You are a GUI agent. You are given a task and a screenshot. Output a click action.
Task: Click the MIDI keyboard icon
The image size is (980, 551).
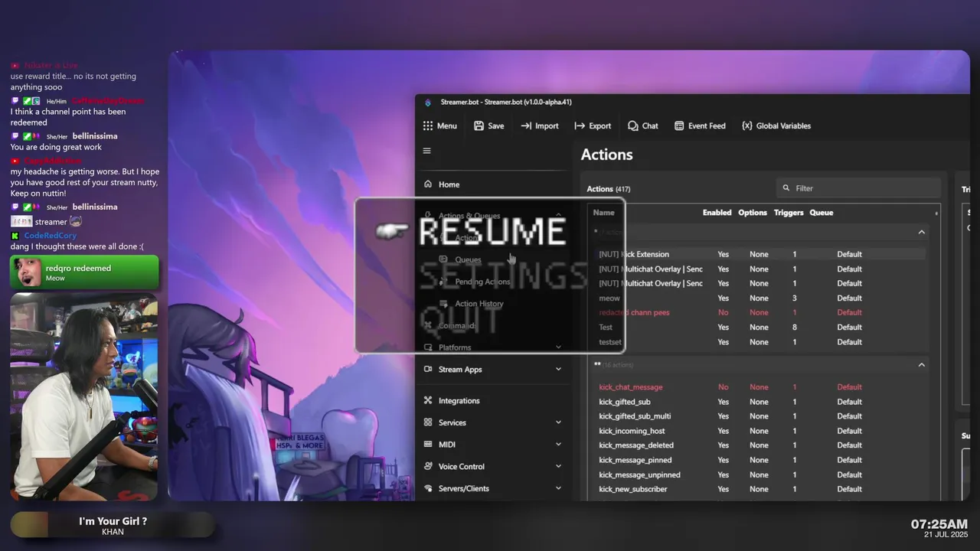pos(428,444)
